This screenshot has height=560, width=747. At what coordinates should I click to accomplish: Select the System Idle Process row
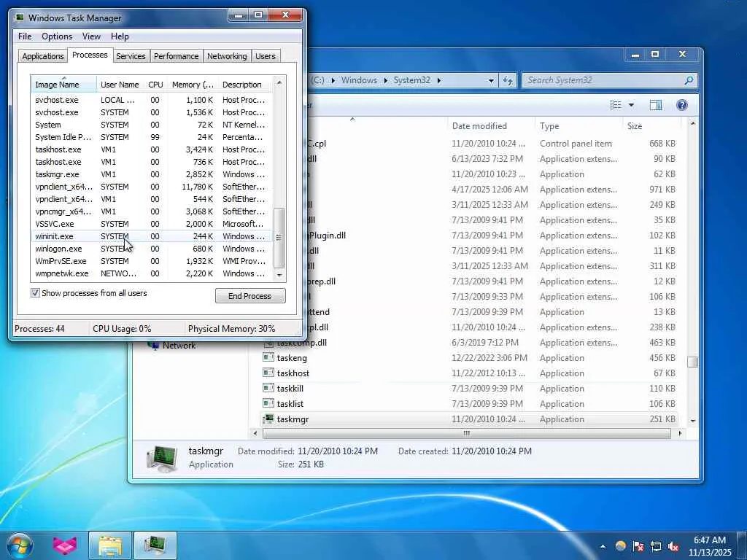[152, 137]
